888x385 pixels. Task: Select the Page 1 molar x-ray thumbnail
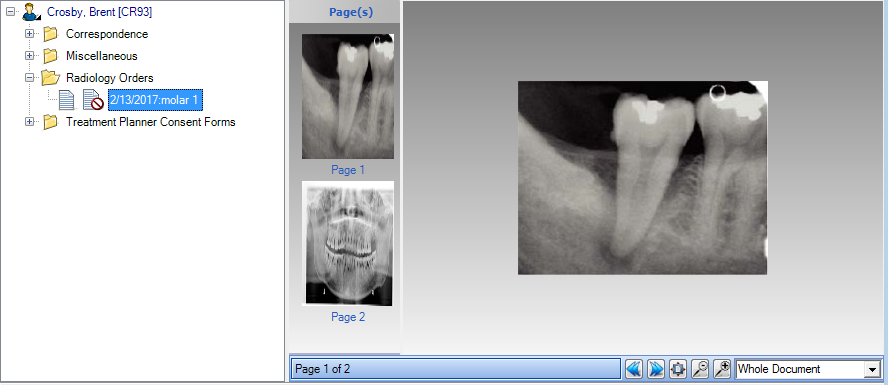348,96
